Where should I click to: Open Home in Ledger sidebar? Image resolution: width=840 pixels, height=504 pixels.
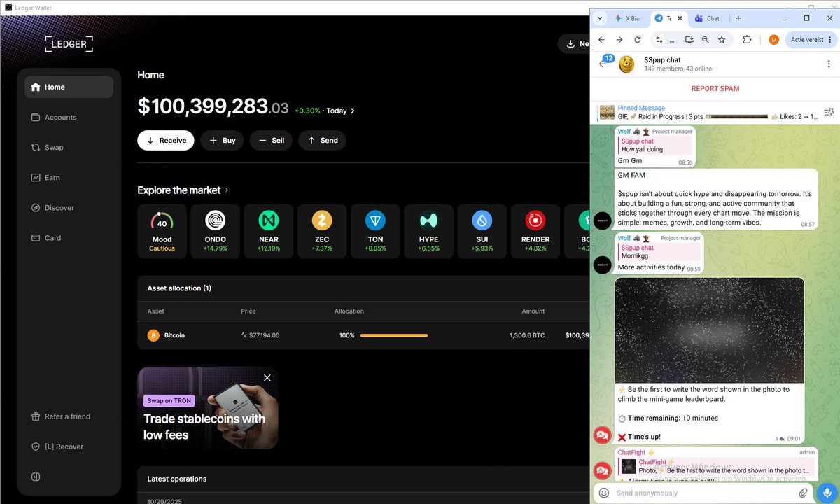[x=69, y=87]
